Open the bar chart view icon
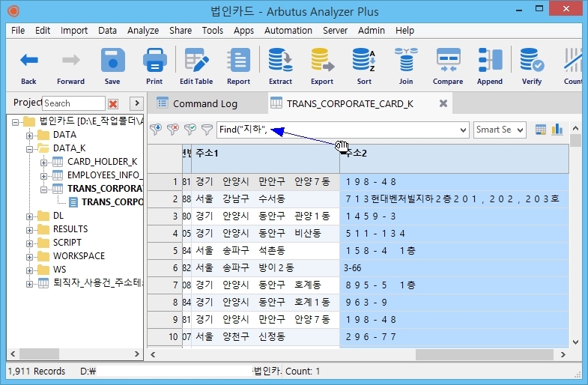 (557, 130)
